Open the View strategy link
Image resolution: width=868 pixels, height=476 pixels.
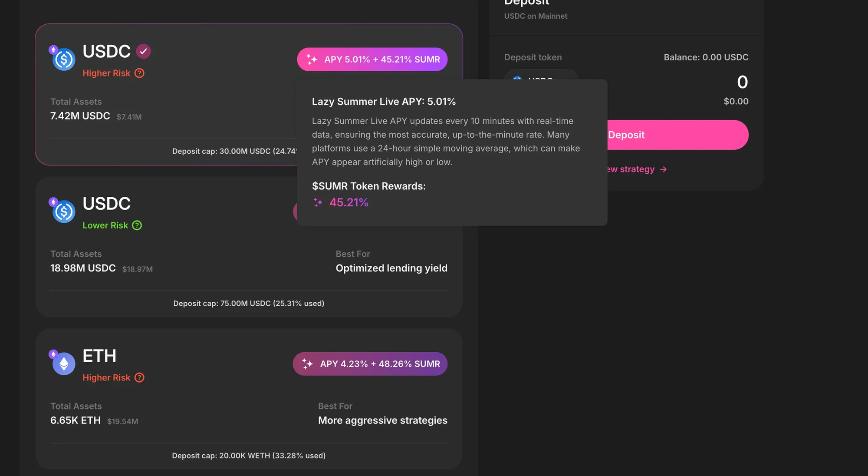tap(631, 169)
